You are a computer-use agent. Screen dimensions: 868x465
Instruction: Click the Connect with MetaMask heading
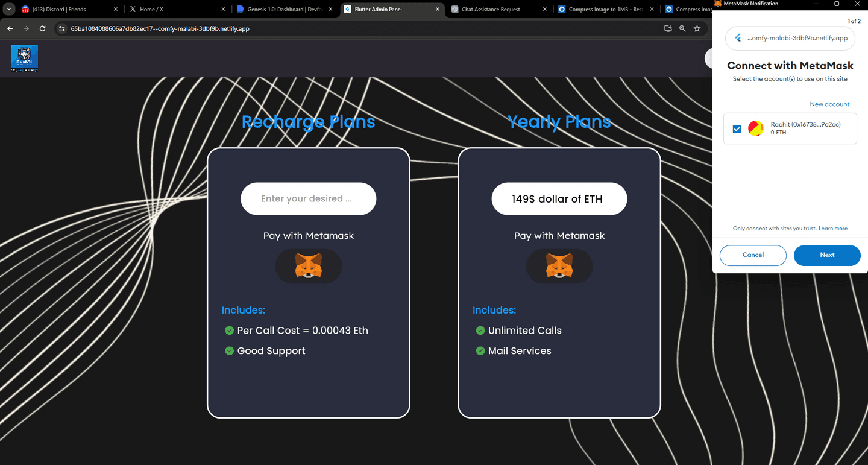click(790, 66)
